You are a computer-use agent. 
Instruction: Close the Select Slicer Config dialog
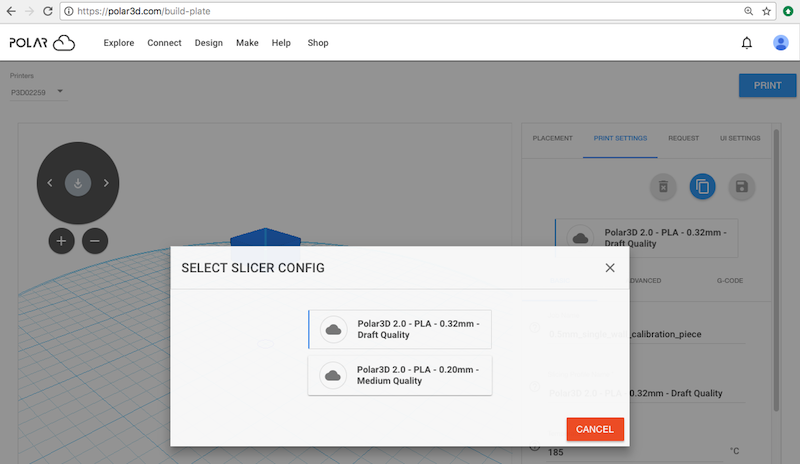pyautogui.click(x=610, y=268)
